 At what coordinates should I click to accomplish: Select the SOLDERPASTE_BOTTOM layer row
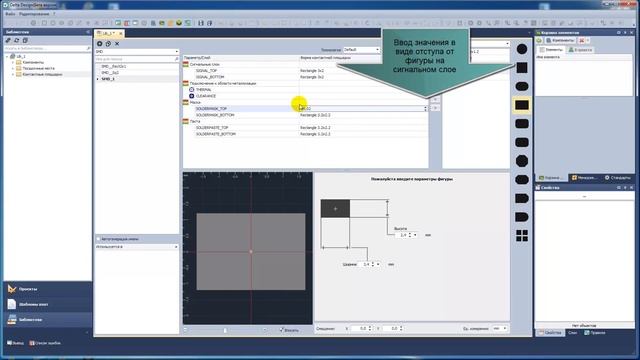(305, 134)
